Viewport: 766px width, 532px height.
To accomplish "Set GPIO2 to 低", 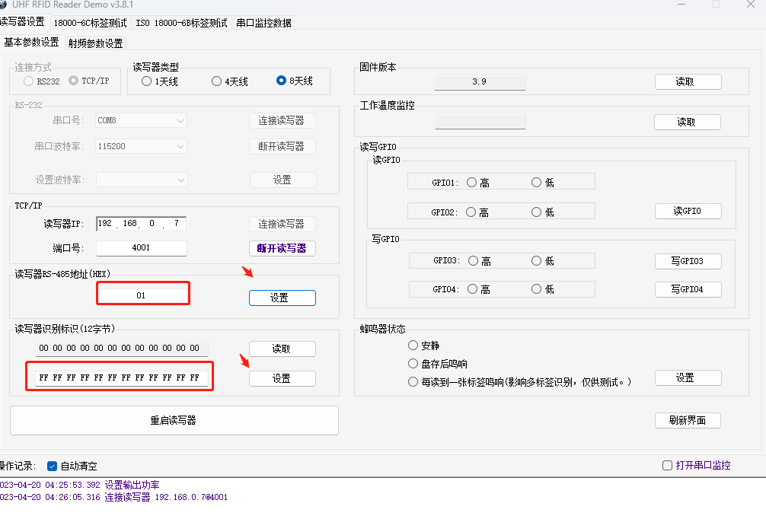I will [x=536, y=212].
